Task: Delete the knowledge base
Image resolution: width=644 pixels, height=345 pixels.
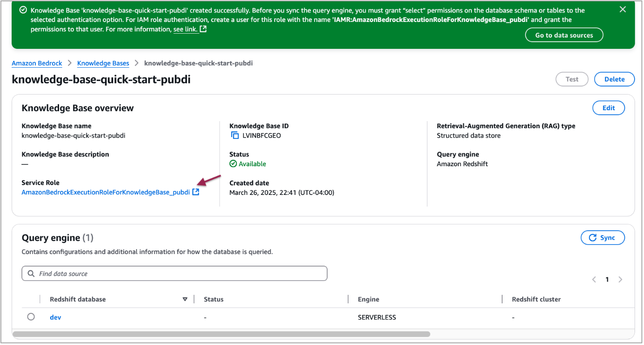Action: point(614,79)
